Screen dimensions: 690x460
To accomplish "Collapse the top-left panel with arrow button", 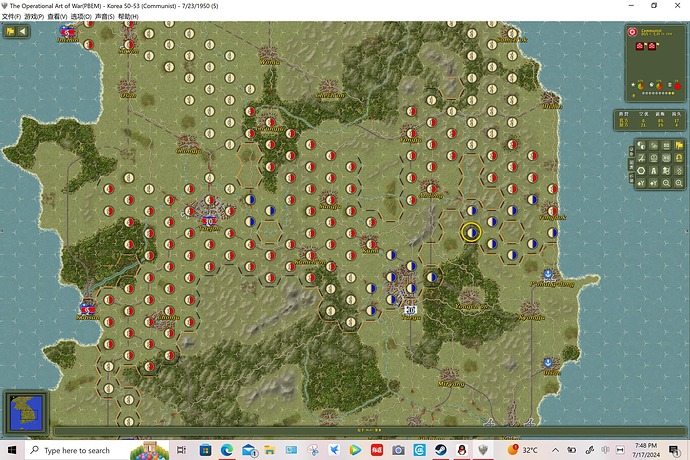I will 23,31.
